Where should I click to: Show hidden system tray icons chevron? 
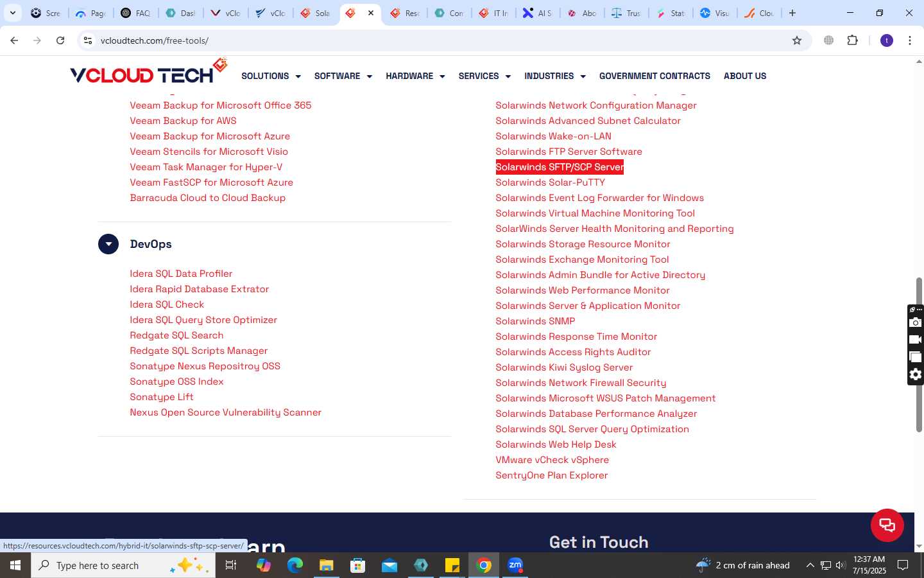(810, 565)
